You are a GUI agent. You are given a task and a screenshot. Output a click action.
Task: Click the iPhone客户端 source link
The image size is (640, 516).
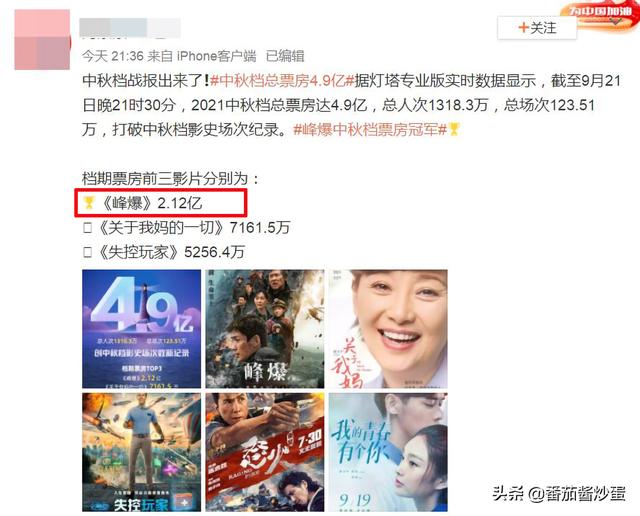[x=216, y=56]
